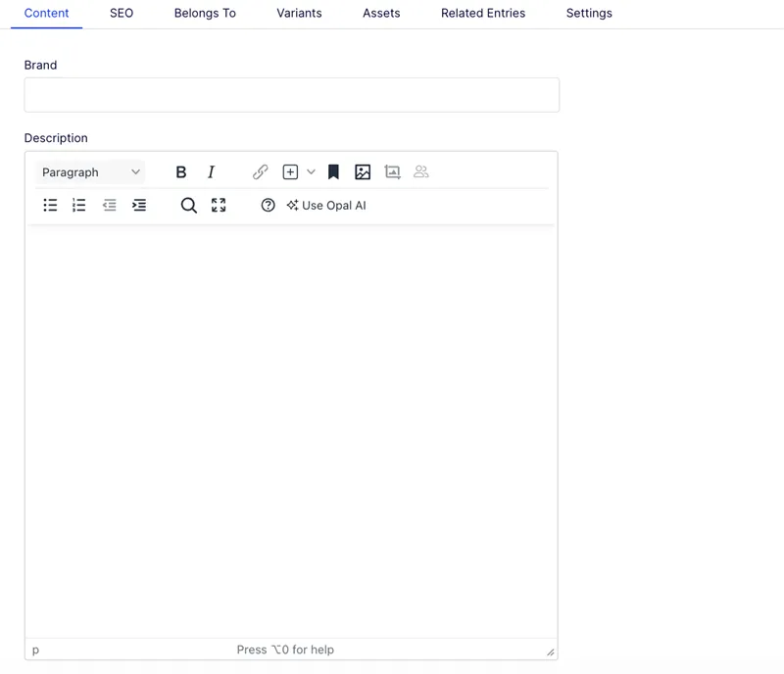Switch editor to fullscreen mode
Image resolution: width=784 pixels, height=674 pixels.
tap(219, 205)
